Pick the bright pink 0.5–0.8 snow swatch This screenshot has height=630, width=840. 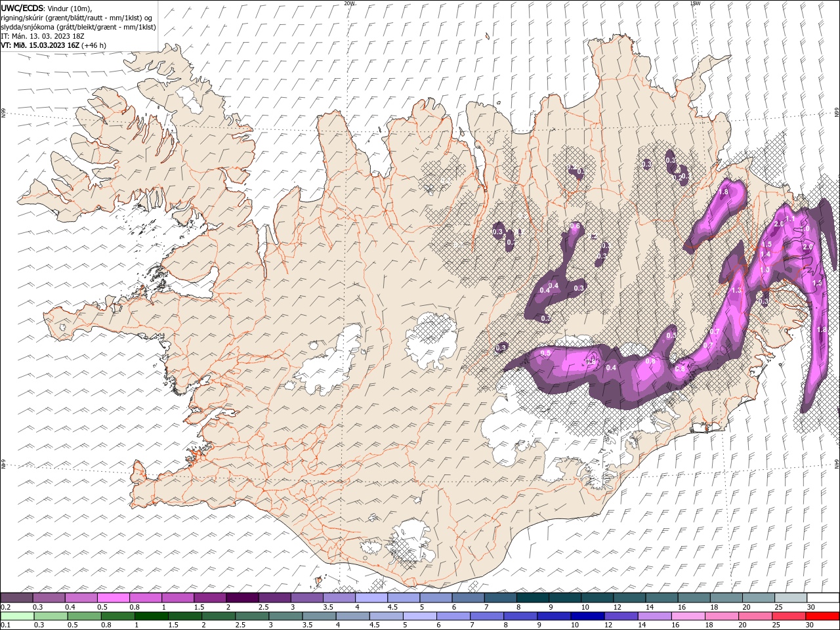[114, 598]
